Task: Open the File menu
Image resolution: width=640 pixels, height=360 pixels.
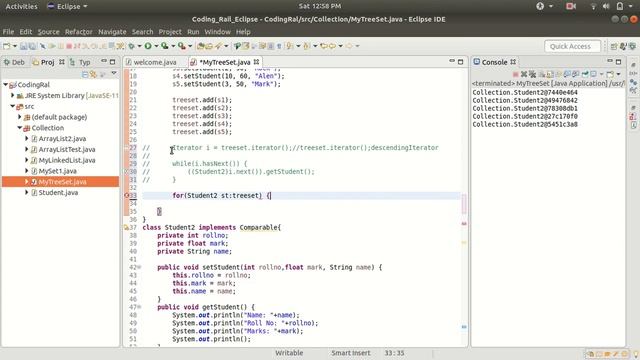Action: 8,31
